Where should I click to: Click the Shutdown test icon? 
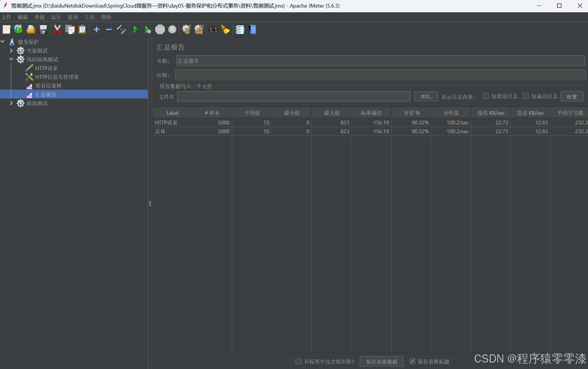tap(172, 30)
